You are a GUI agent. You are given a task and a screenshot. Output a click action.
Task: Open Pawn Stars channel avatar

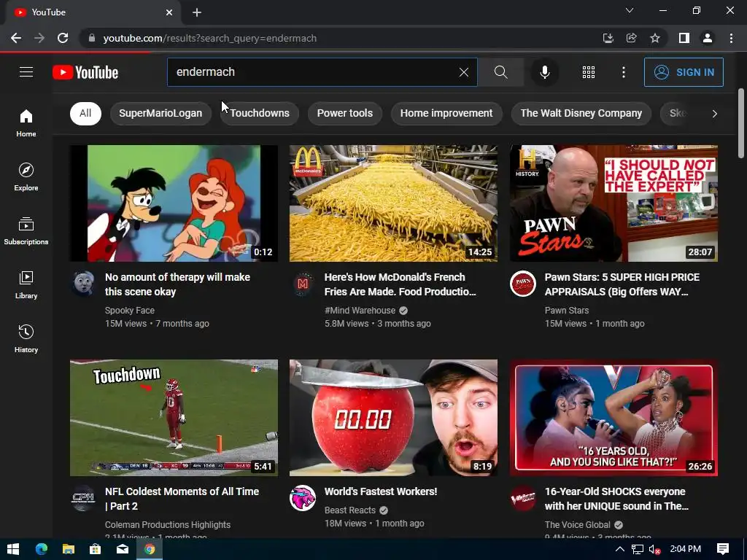click(522, 284)
